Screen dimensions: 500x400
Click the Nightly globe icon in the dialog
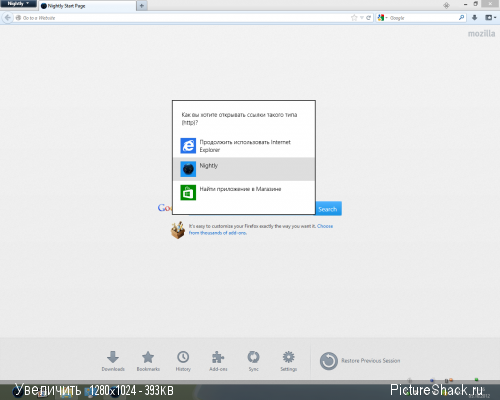click(x=188, y=169)
